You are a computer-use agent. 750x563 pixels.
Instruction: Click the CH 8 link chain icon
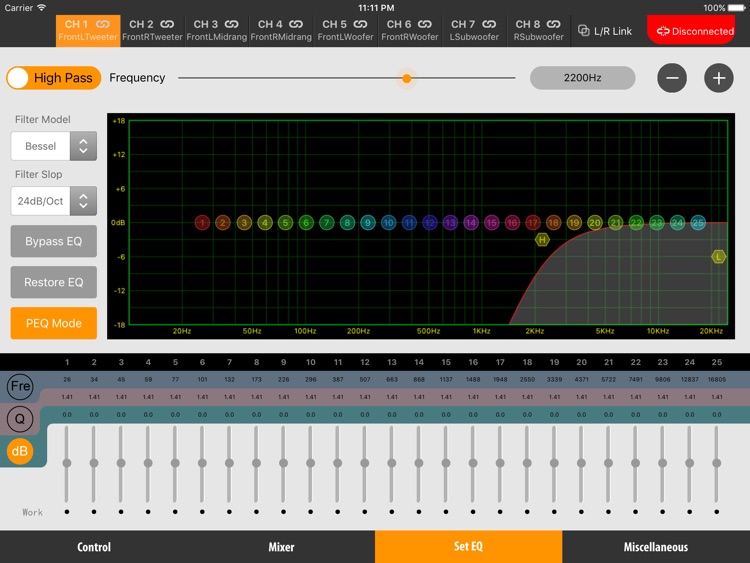click(554, 24)
